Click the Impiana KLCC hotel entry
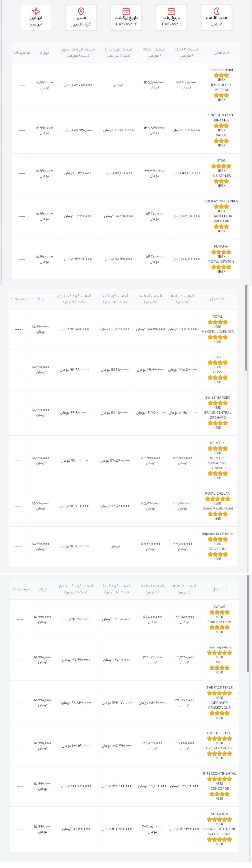The image size is (252, 868). (218, 534)
